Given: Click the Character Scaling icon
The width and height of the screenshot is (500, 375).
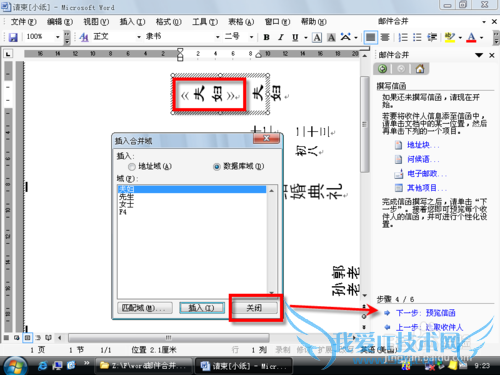Looking at the screenshot, I should (x=346, y=37).
